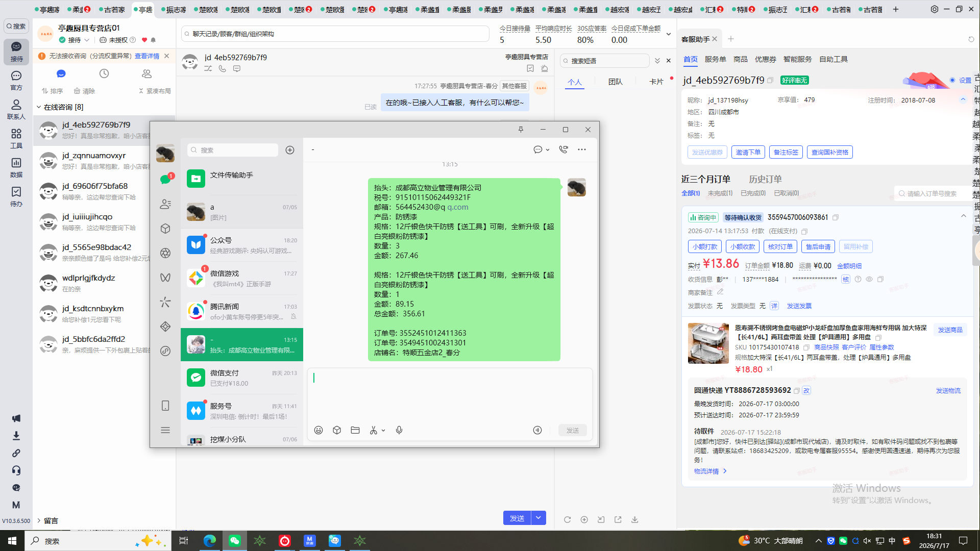Select the 团队 phrases tab
Screen dimensions: 980x551
coord(616,82)
